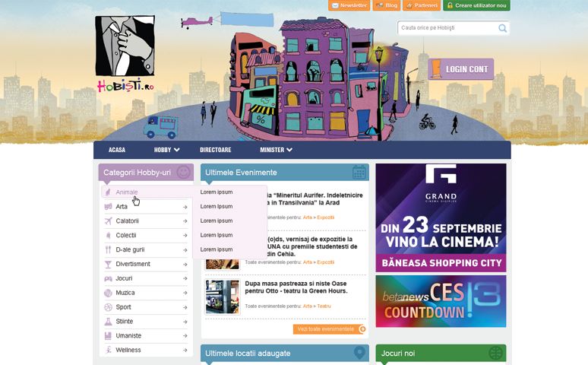This screenshot has width=588, height=365.
Task: Click the search magnifier icon
Action: click(502, 28)
